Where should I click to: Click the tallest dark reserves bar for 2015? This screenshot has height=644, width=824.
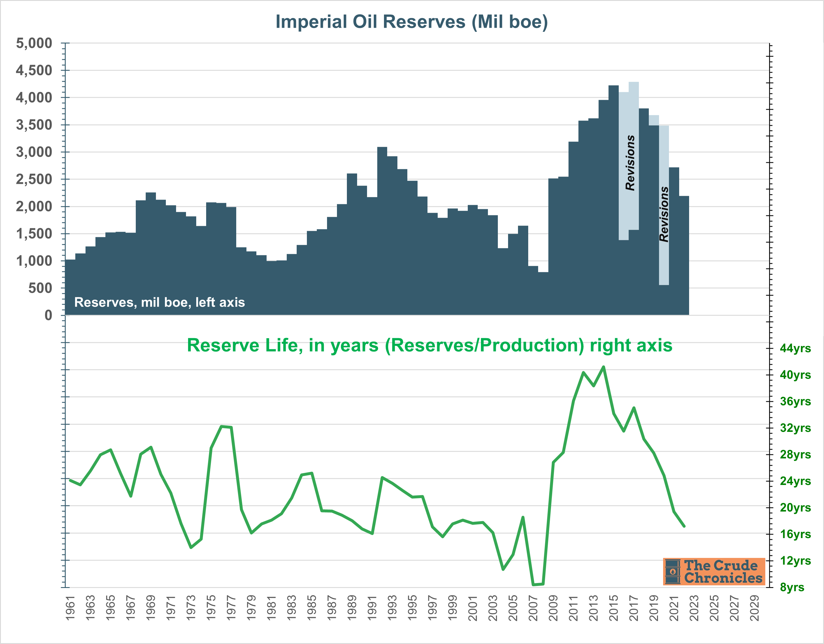pos(613,200)
